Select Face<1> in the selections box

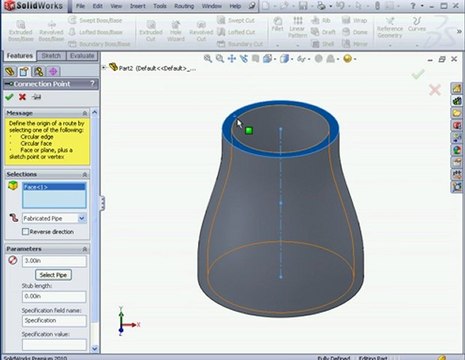click(54, 187)
